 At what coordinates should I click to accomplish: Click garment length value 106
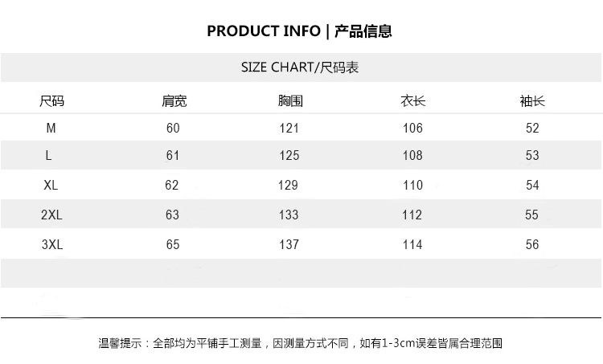click(x=412, y=129)
